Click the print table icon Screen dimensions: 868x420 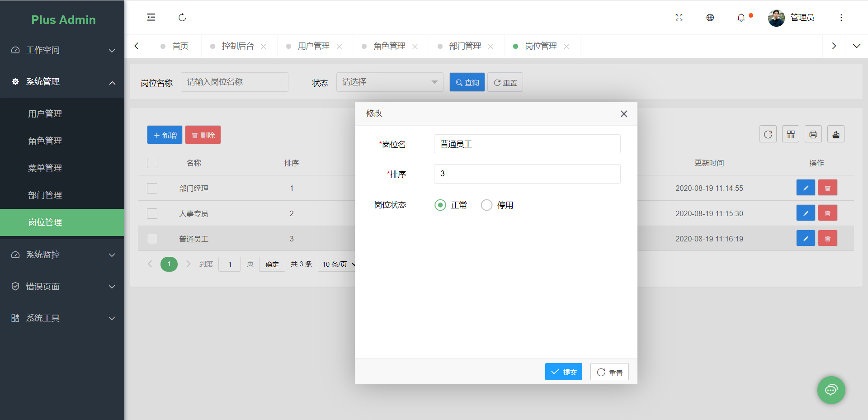[813, 134]
